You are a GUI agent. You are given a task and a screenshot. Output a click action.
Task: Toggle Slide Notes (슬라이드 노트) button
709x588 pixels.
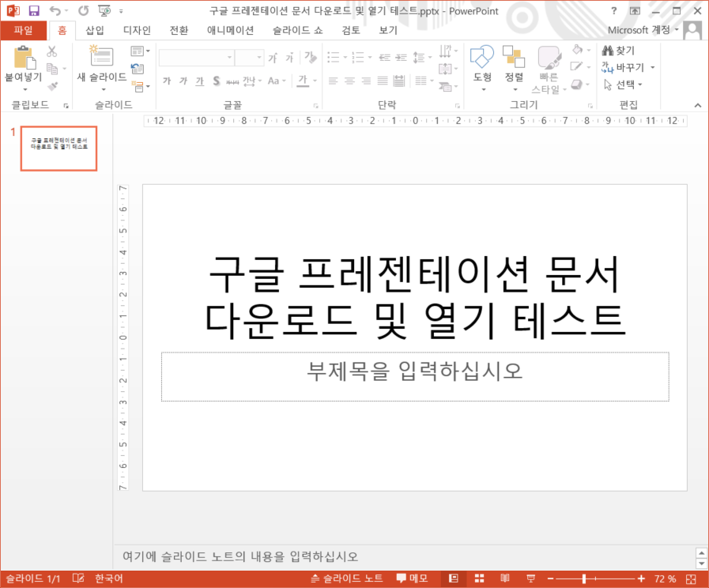347,579
